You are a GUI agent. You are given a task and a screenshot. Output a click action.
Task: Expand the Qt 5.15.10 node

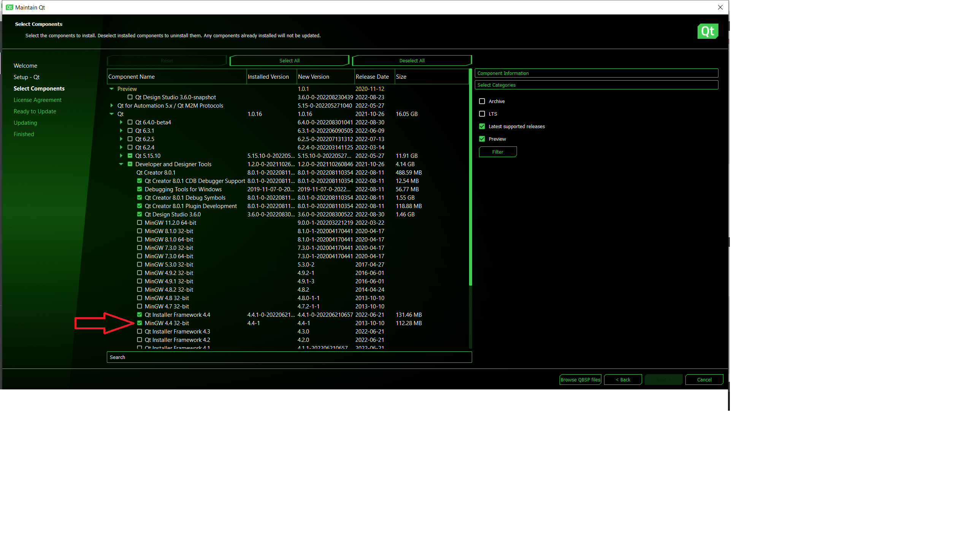121,156
